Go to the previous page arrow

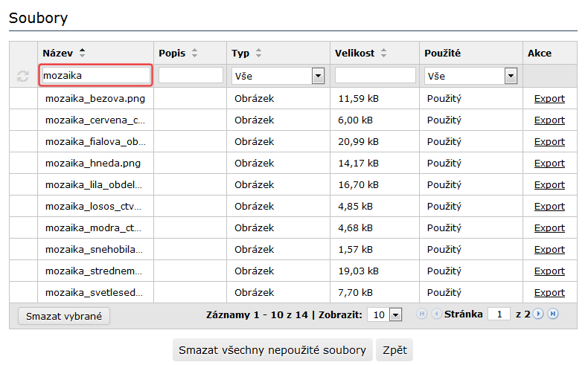point(436,314)
